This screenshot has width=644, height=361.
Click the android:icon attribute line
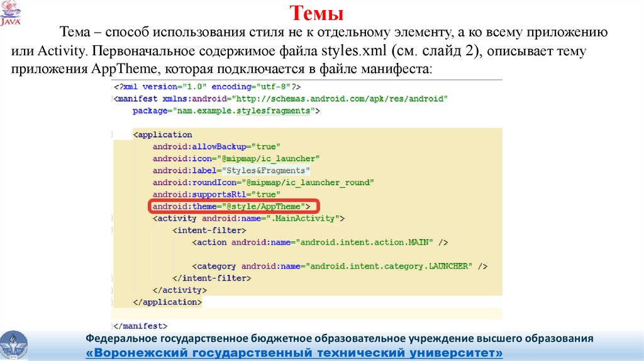tap(236, 158)
